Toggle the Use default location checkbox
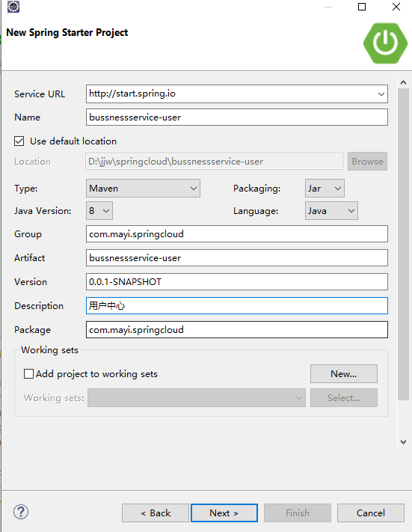Viewport: 412px width, 532px height. click(x=19, y=141)
